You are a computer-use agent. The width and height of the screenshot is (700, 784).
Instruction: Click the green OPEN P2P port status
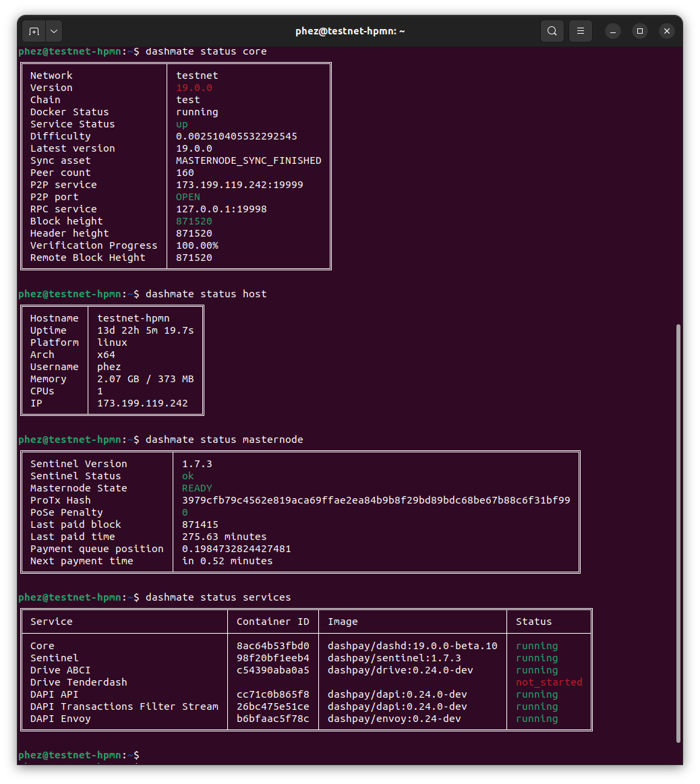(187, 197)
